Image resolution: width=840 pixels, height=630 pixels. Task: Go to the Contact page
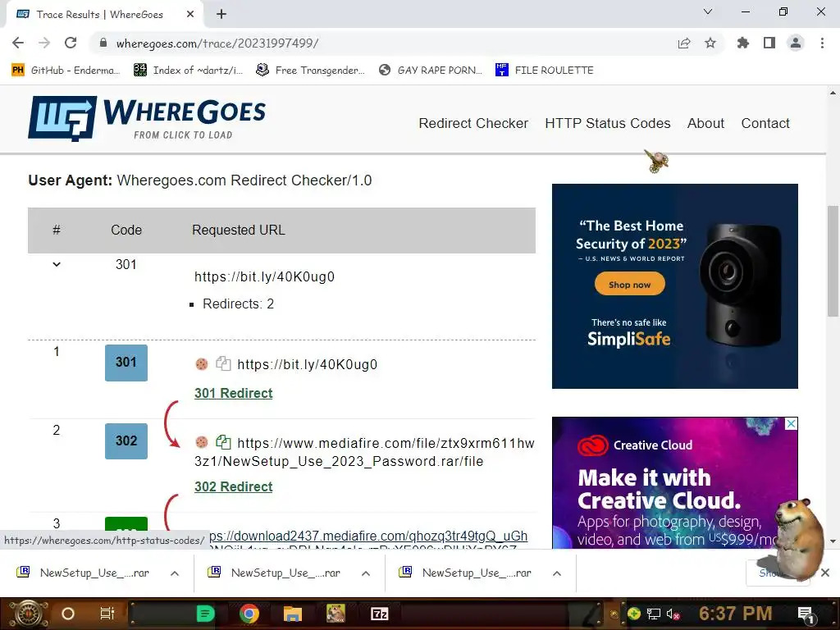pos(765,123)
